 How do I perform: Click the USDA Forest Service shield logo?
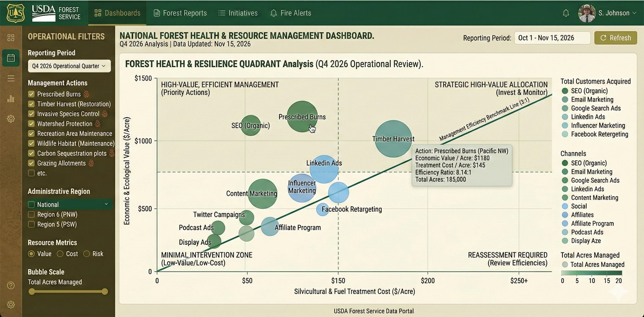click(15, 13)
